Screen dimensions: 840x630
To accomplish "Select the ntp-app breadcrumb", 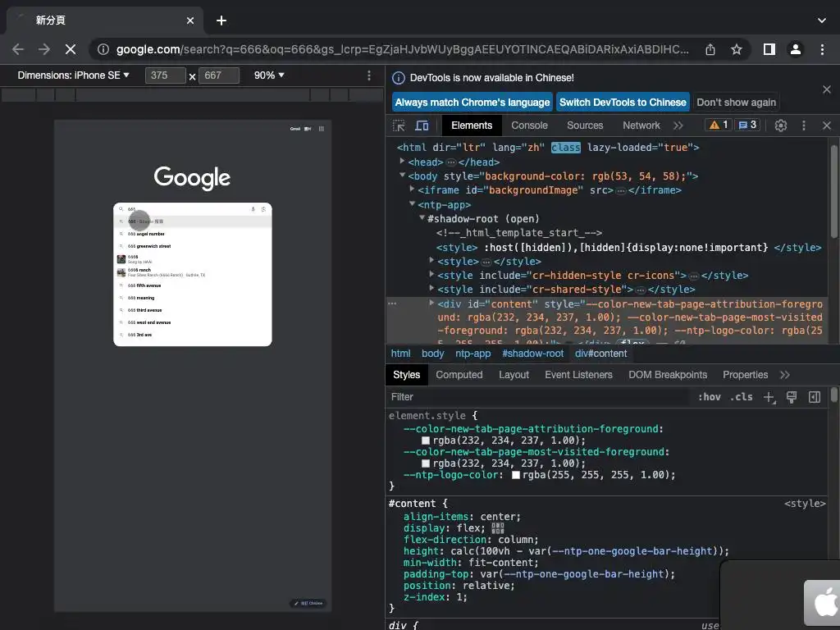I will pyautogui.click(x=472, y=354).
